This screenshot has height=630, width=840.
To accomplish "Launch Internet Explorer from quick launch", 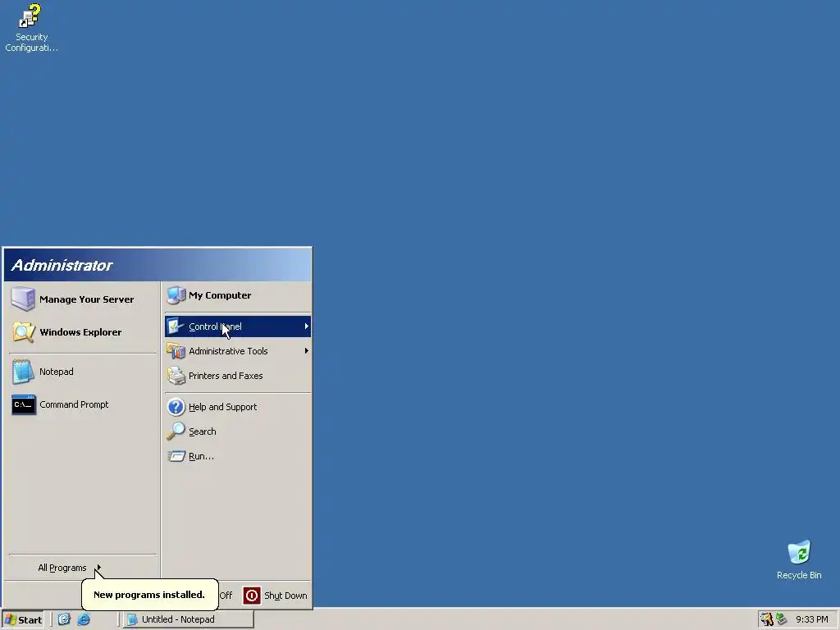I will [x=84, y=619].
